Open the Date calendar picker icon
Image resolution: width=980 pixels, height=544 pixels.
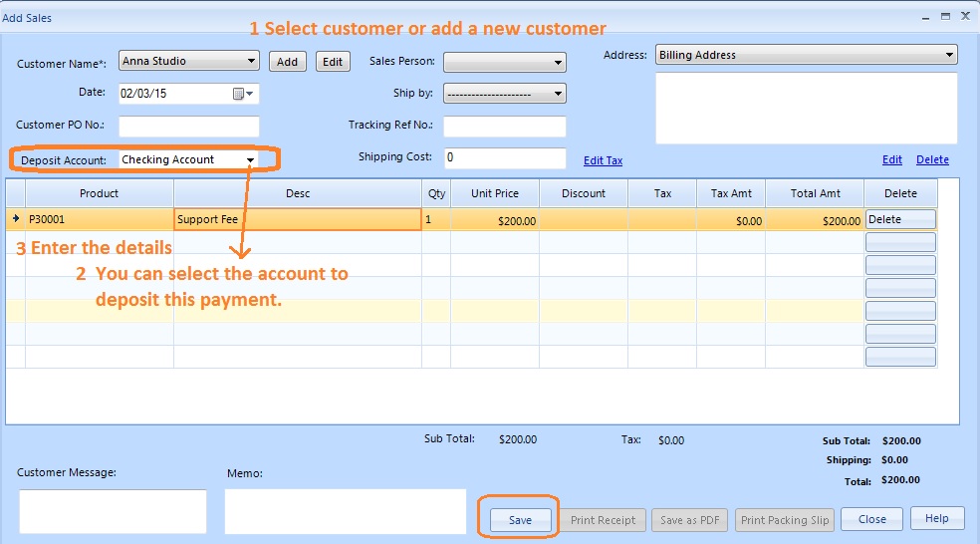[x=239, y=94]
